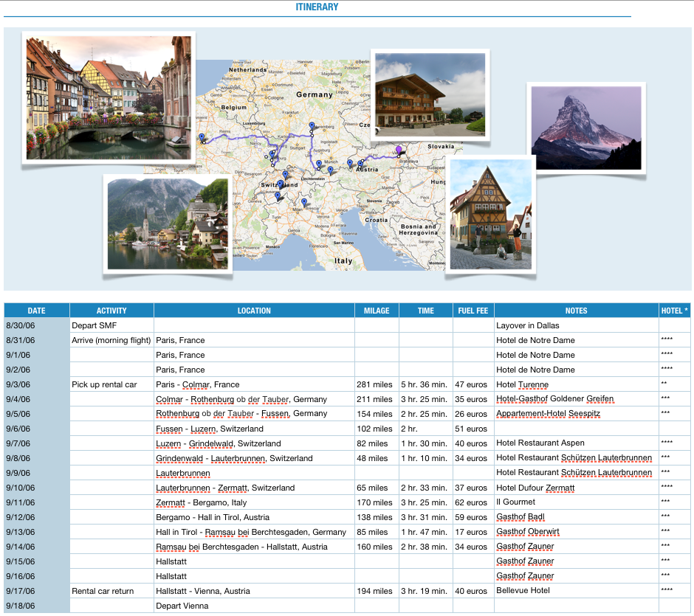Image resolution: width=694 pixels, height=616 pixels.
Task: Select the Rental car return cell
Action: tap(111, 591)
